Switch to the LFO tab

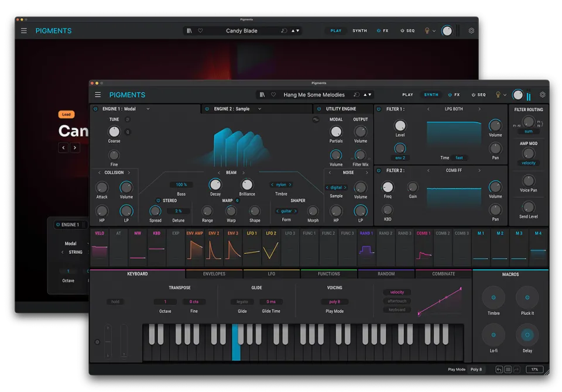click(271, 274)
